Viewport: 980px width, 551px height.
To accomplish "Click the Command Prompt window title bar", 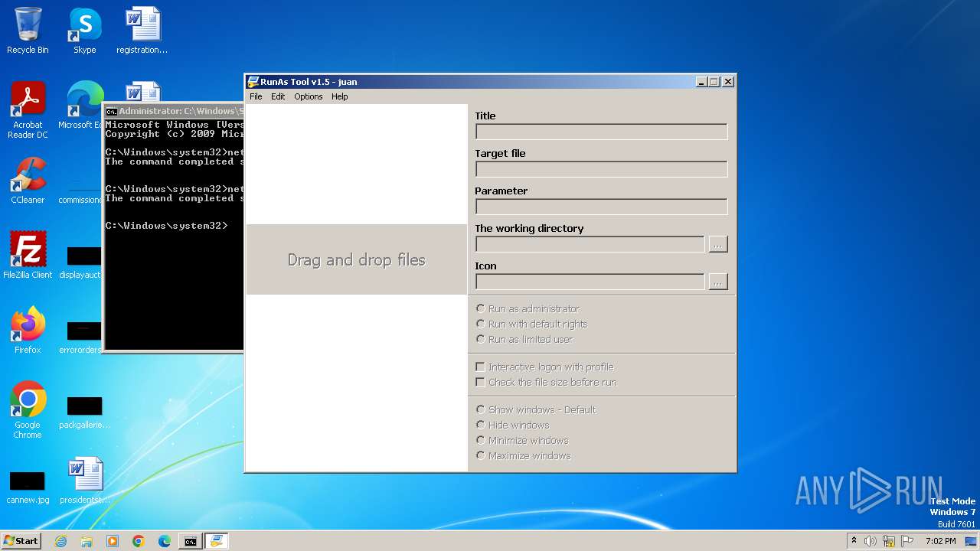I will [x=174, y=111].
